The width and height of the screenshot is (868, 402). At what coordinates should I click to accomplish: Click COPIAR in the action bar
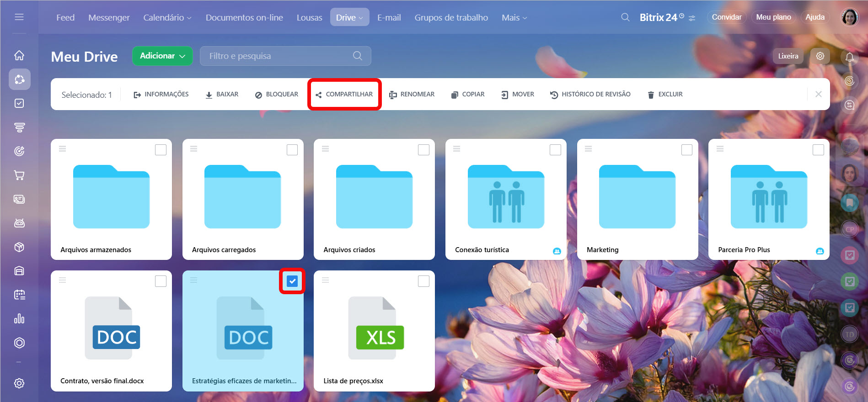coord(467,94)
